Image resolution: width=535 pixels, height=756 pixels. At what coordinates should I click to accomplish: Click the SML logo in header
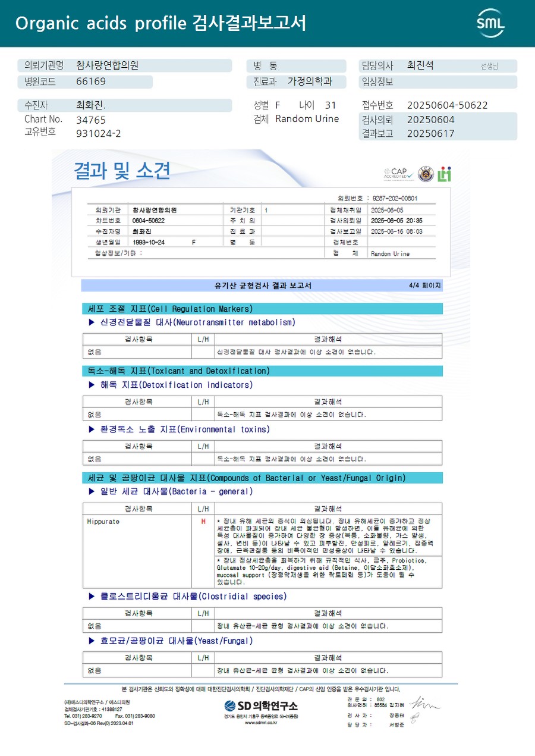pyautogui.click(x=490, y=23)
